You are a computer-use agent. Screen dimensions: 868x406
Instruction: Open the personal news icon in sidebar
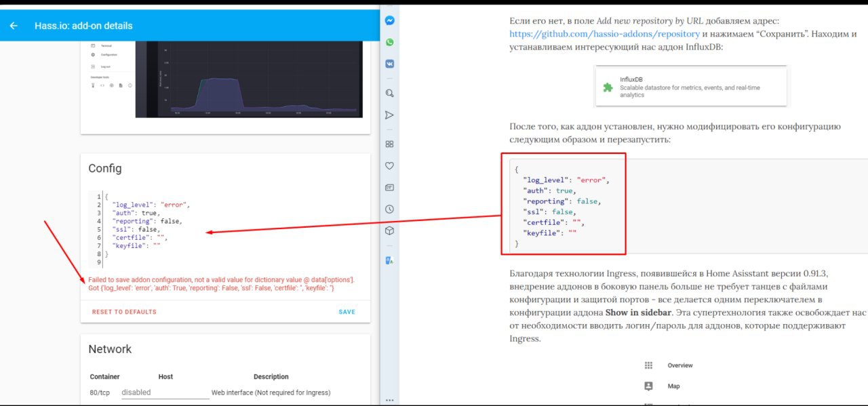point(389,187)
